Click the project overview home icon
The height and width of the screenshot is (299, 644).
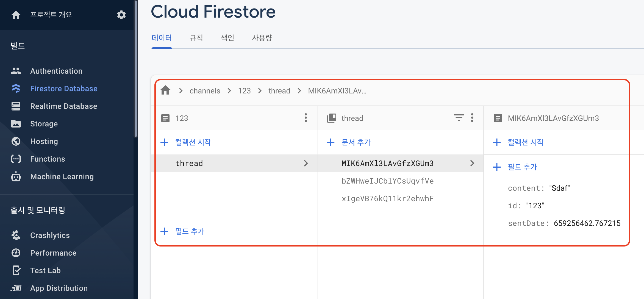click(x=16, y=15)
